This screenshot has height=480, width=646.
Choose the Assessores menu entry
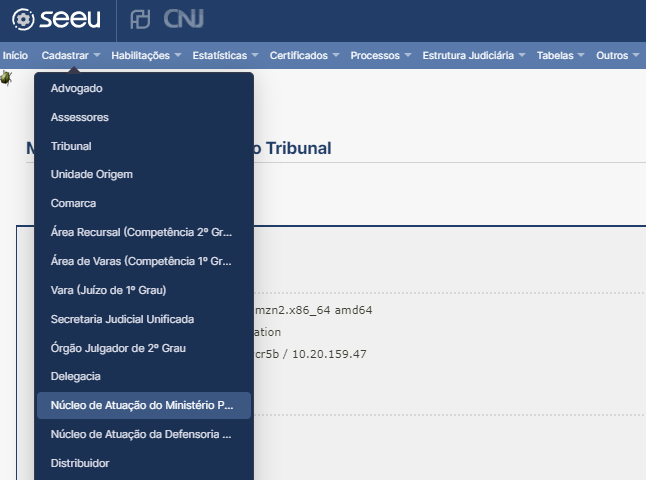point(80,117)
